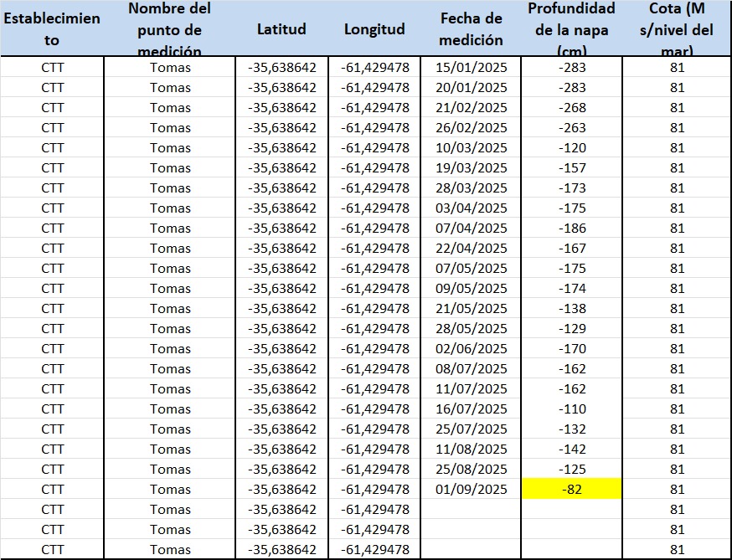
Task: Select the date cell 25/07/2025
Action: 471,429
